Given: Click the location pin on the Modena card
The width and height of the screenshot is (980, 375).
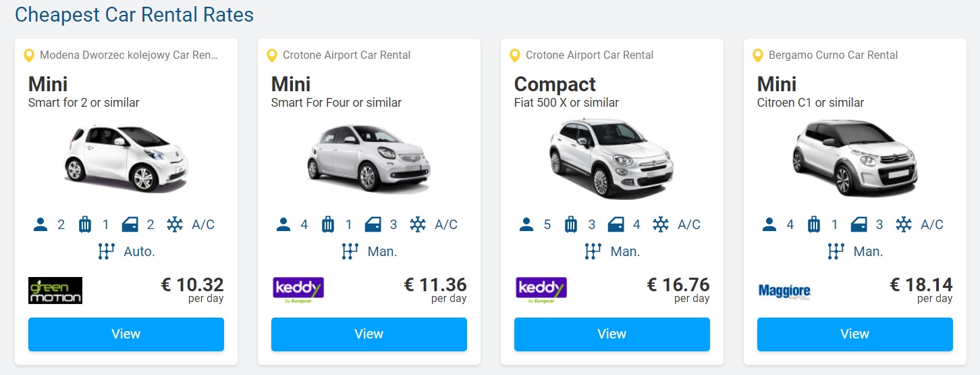Looking at the screenshot, I should (x=28, y=55).
